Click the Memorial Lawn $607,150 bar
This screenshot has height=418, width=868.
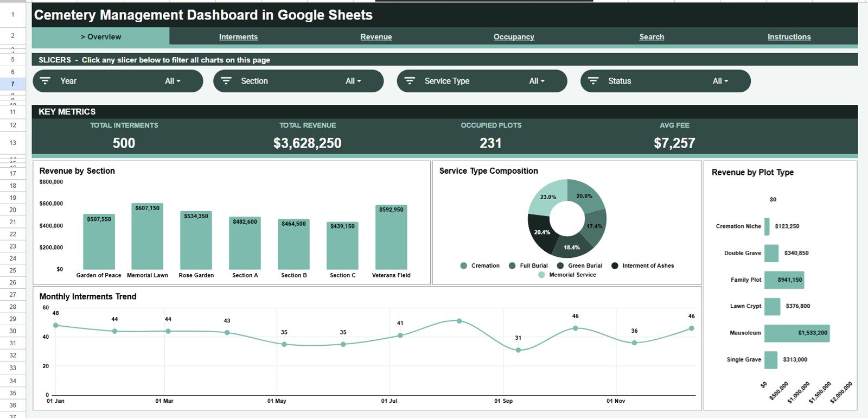tap(147, 236)
